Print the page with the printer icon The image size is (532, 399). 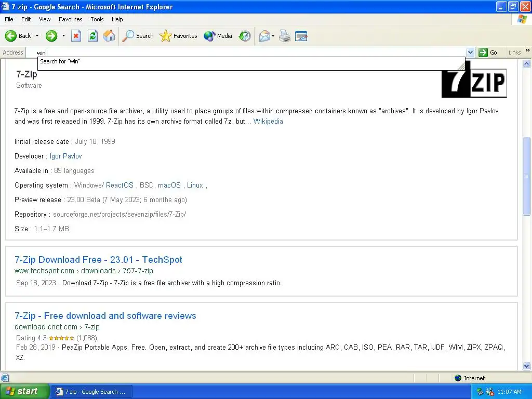(x=285, y=36)
